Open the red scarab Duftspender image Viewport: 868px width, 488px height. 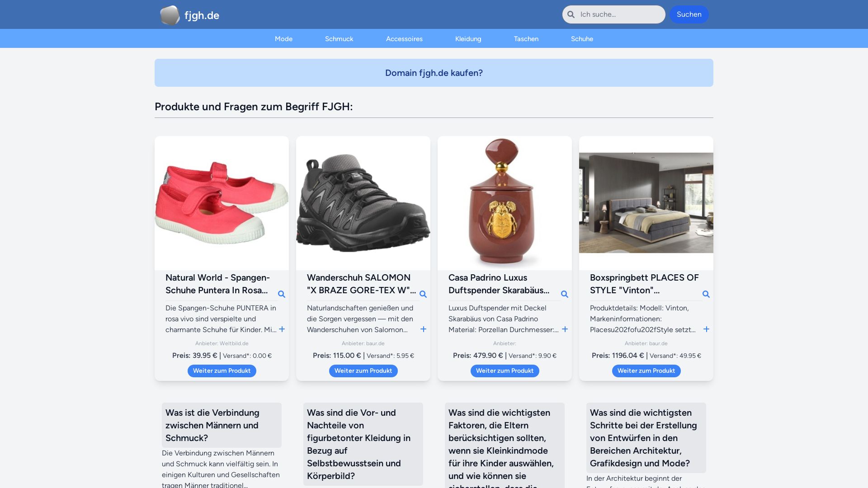coord(505,203)
